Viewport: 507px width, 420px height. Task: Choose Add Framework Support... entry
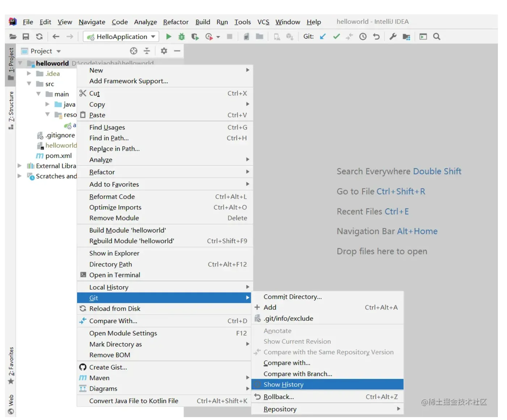[x=165, y=81]
